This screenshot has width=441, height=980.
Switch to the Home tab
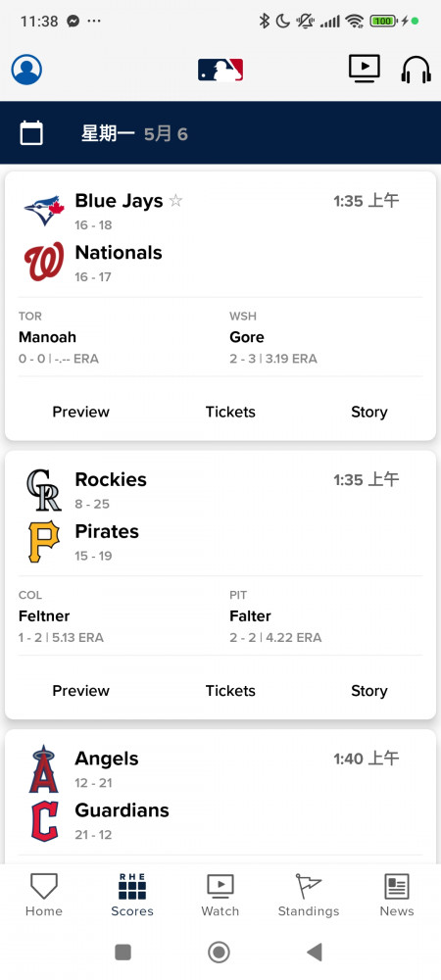coord(44,895)
